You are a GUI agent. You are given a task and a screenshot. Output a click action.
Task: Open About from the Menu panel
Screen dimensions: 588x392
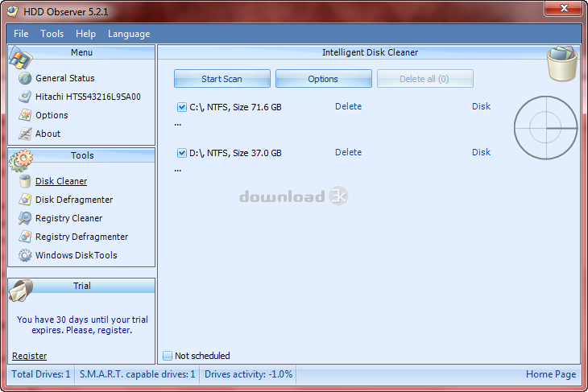click(x=48, y=134)
